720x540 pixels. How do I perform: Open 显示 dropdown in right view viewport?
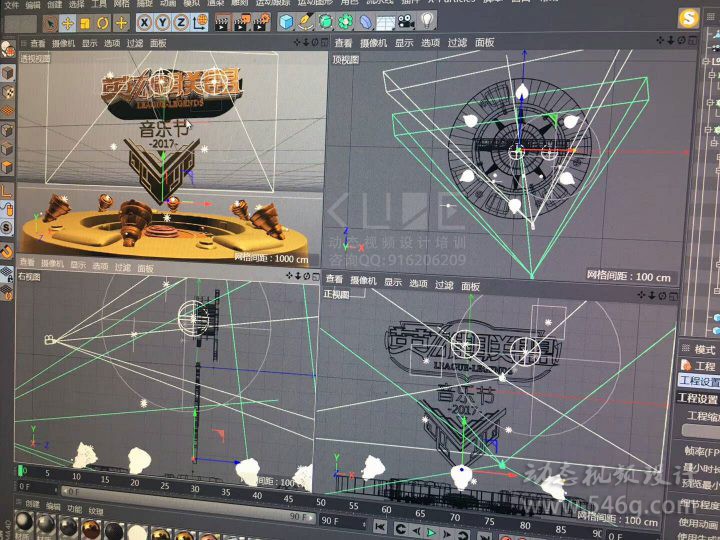coord(76,266)
